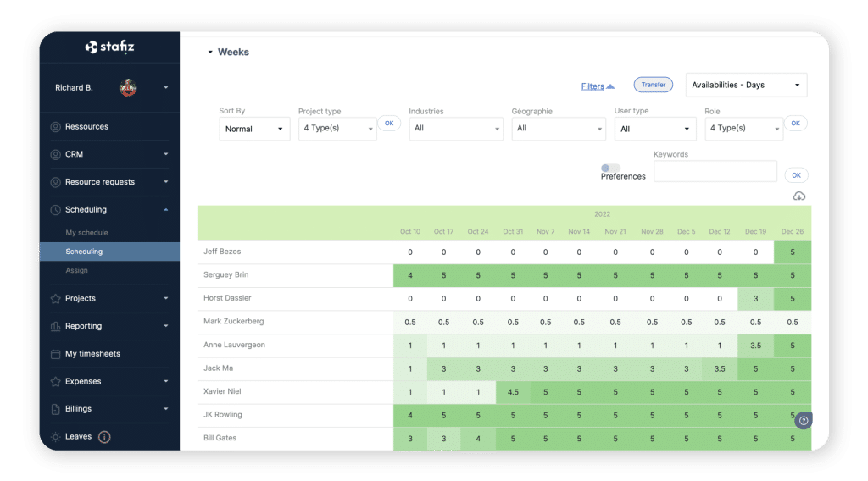
Task: Open the Leaves menu item
Action: click(78, 437)
